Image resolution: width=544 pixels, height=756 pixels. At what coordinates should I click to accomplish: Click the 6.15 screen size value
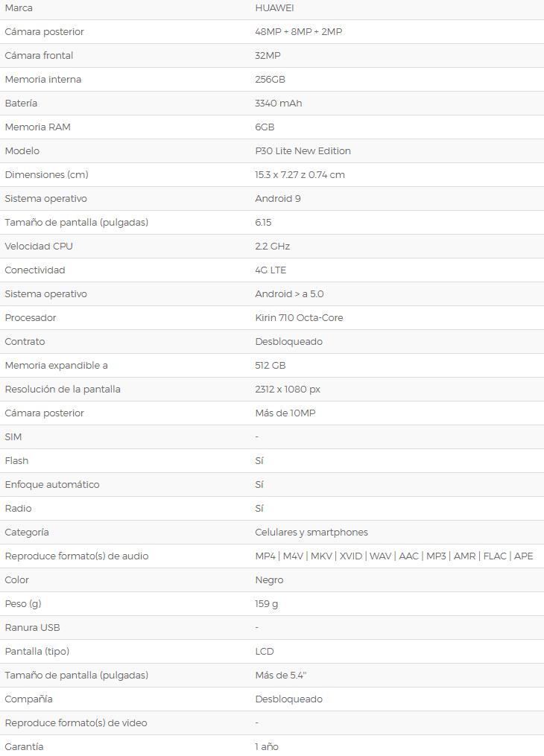coord(263,222)
